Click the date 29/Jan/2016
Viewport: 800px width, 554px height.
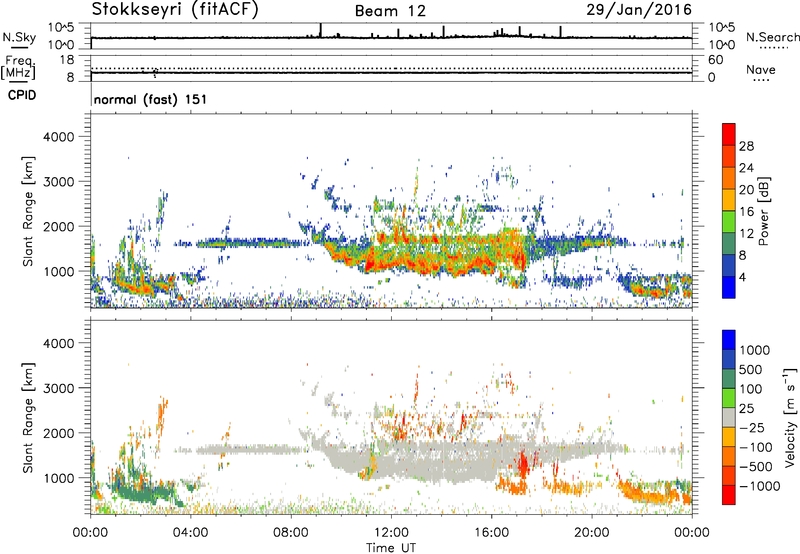pos(639,9)
